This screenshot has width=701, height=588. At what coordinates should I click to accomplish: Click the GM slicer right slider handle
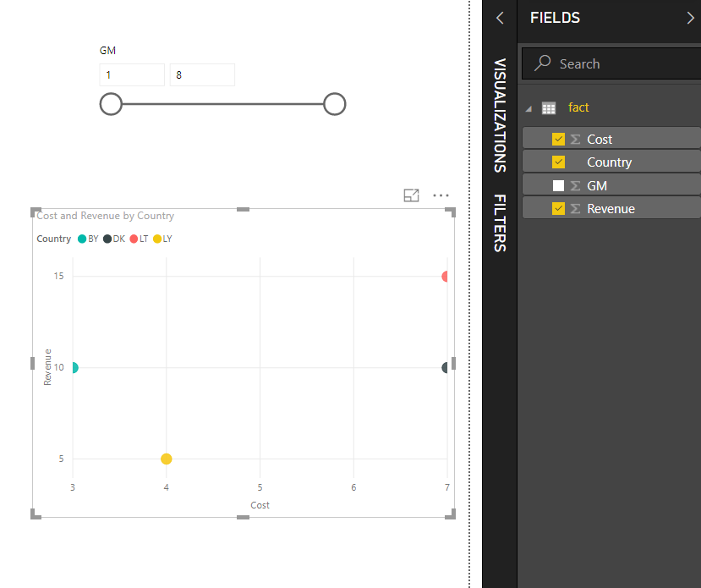click(x=334, y=104)
